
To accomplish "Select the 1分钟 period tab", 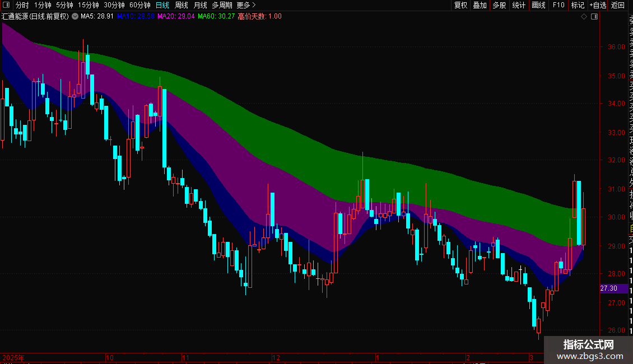I will (x=43, y=5).
